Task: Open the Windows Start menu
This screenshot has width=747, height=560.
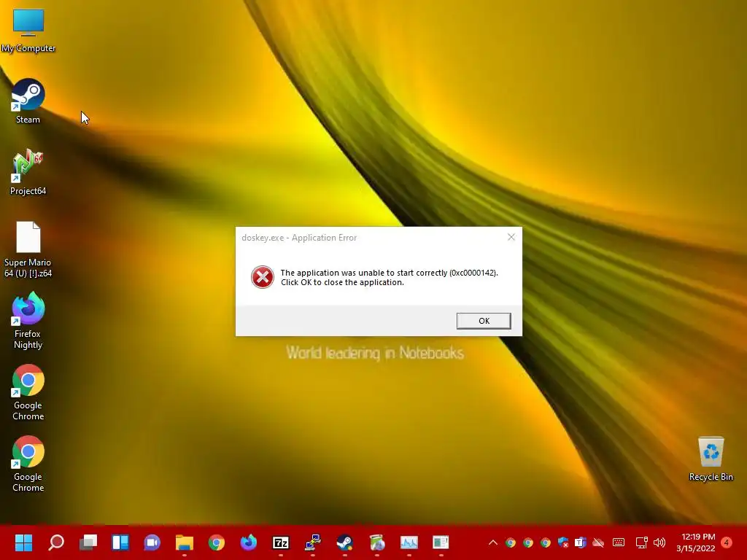Action: point(23,542)
